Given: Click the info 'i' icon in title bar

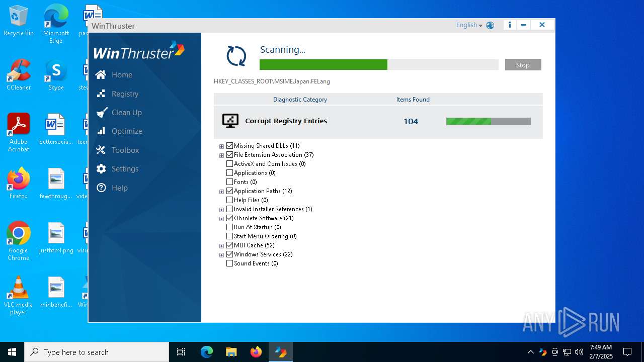Looking at the screenshot, I should click(x=510, y=25).
